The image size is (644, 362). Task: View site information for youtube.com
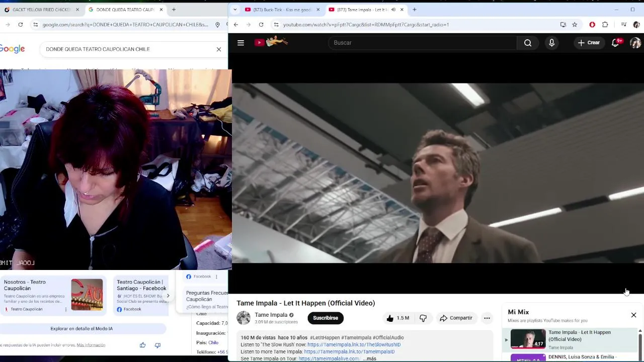point(276,24)
